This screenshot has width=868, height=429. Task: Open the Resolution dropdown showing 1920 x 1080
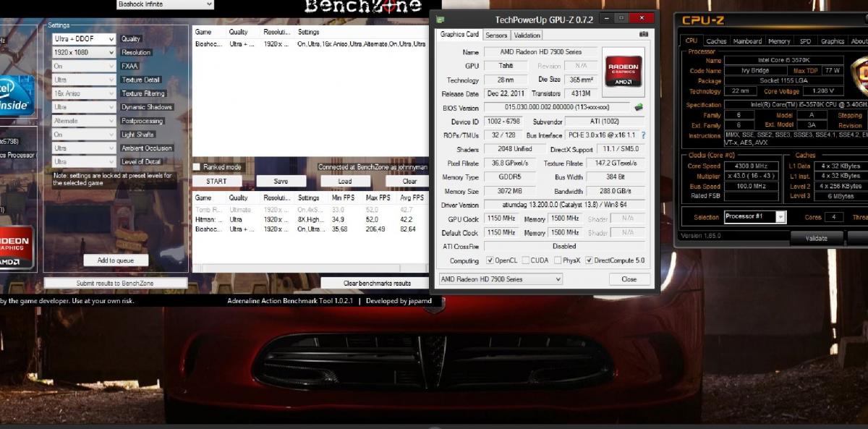84,53
